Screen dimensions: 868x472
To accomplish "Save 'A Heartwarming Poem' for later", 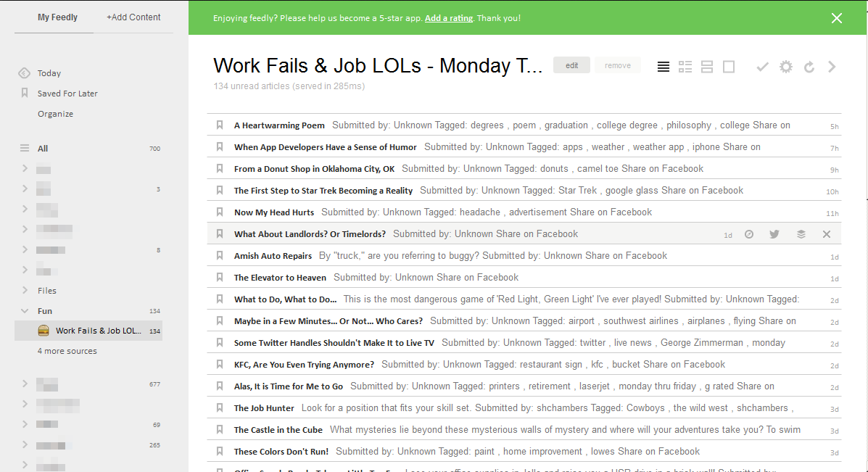I will tap(220, 125).
